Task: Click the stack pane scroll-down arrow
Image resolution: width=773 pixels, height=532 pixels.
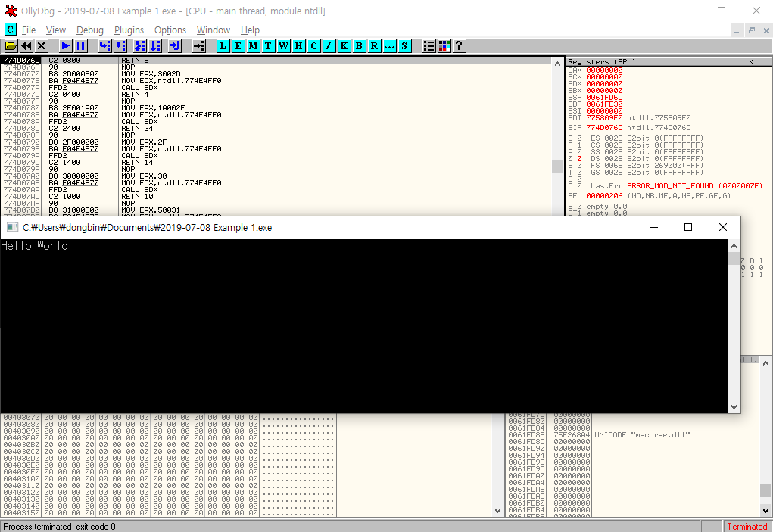Action: [765, 510]
